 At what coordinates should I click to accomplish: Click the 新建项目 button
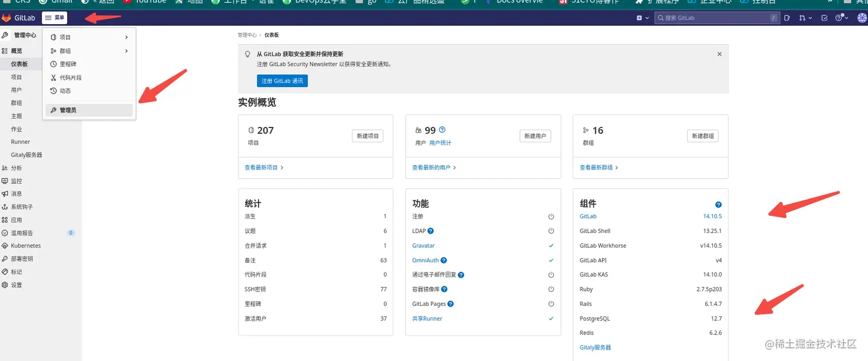coord(367,136)
